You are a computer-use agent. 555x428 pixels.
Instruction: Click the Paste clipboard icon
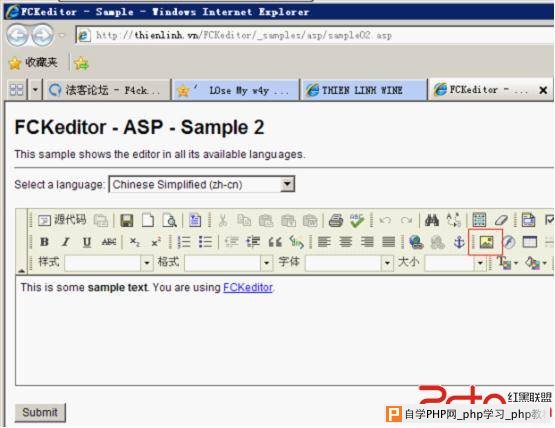[x=266, y=221]
